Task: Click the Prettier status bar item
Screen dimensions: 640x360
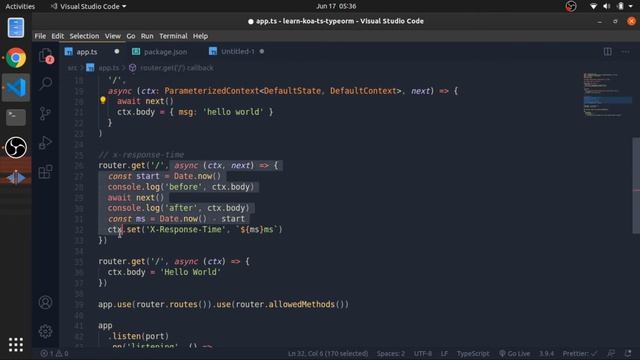Action: tap(580, 353)
